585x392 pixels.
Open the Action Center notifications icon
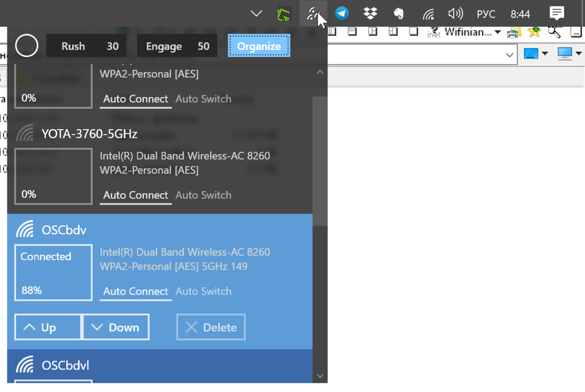click(x=557, y=14)
